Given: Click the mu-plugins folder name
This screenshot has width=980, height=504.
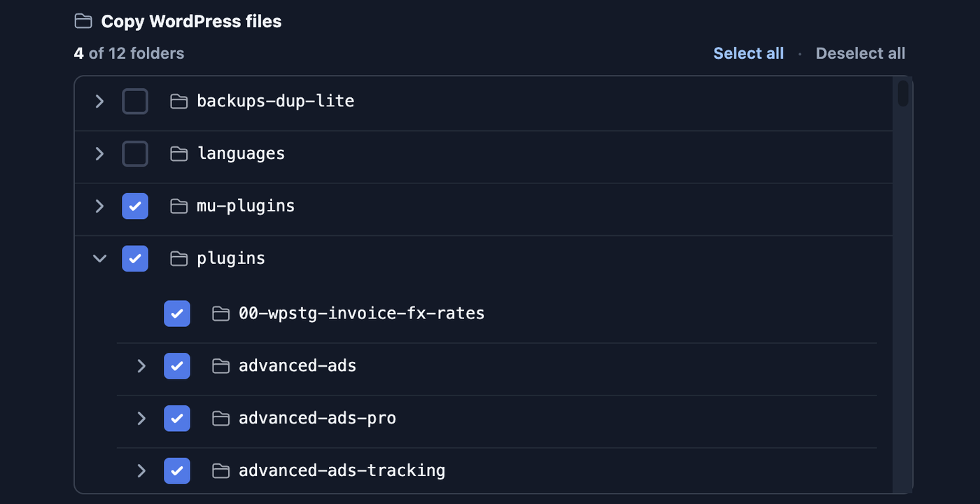Looking at the screenshot, I should tap(246, 206).
